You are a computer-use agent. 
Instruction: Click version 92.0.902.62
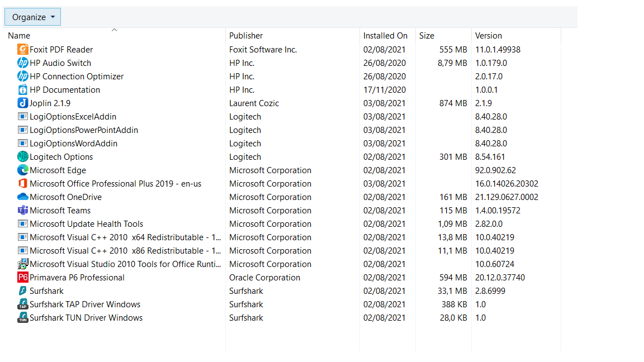(495, 170)
